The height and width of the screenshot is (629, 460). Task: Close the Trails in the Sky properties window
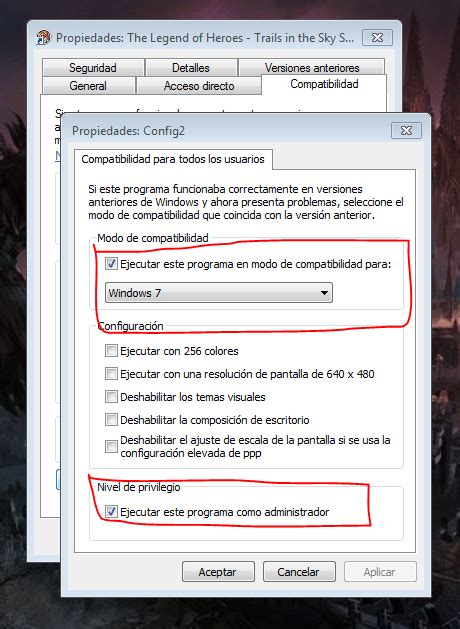tap(377, 38)
